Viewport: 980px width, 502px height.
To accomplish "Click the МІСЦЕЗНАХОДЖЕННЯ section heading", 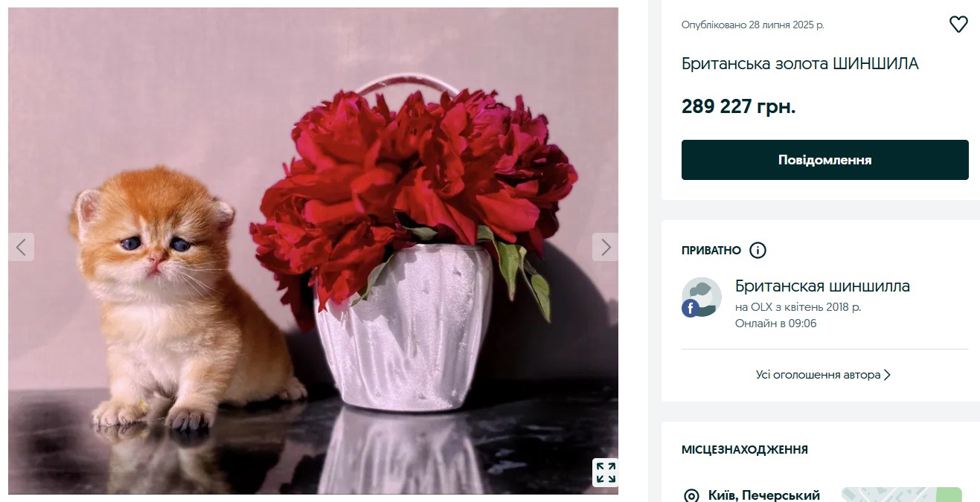I will 745,450.
